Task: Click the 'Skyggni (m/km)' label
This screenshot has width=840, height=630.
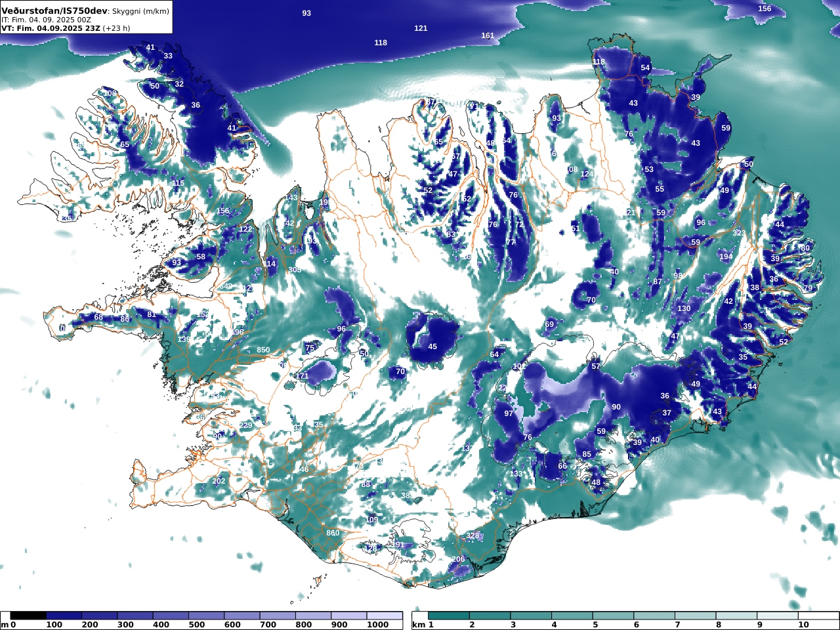Action: pyautogui.click(x=141, y=12)
